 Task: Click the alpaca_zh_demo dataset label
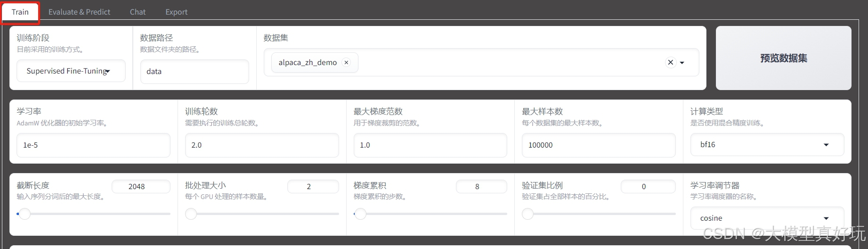pyautogui.click(x=308, y=62)
